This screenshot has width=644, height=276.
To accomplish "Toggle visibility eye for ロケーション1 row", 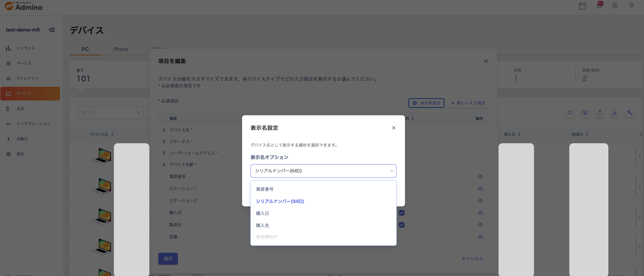I will pos(480,189).
